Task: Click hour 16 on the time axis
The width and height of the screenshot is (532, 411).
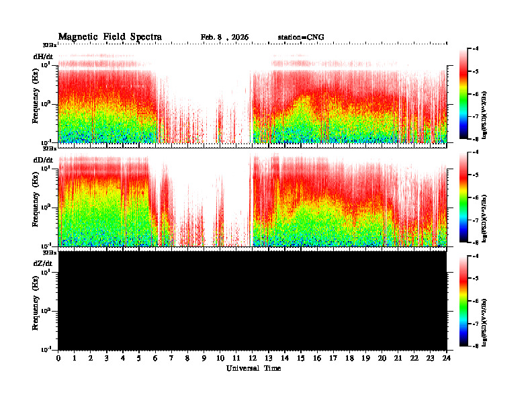Action: tap(317, 359)
